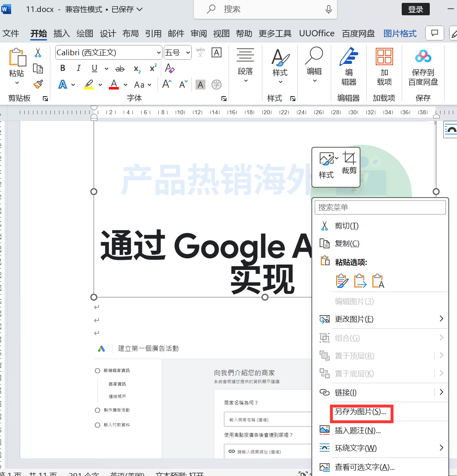Switch to the 图片格式 tab
This screenshot has width=457, height=476.
(400, 33)
